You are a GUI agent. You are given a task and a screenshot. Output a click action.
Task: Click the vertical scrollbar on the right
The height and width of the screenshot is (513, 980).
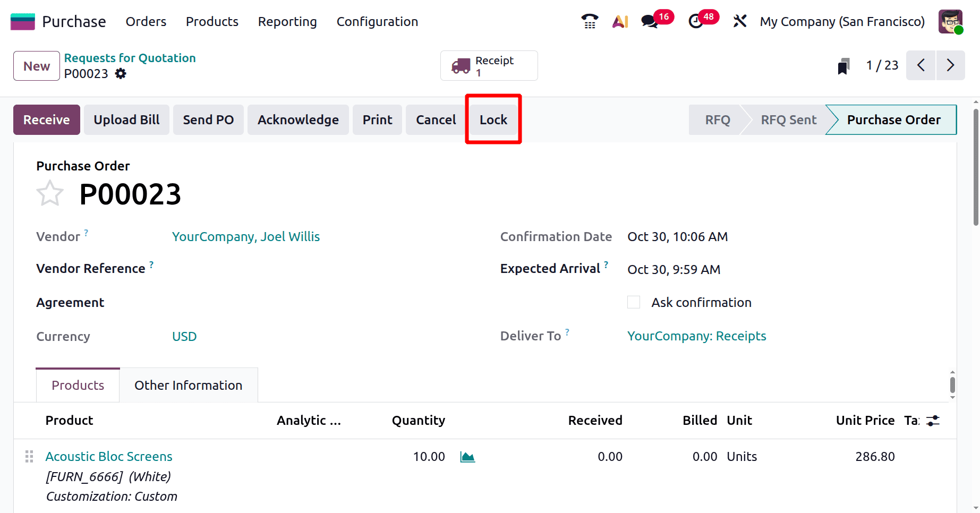point(975,159)
